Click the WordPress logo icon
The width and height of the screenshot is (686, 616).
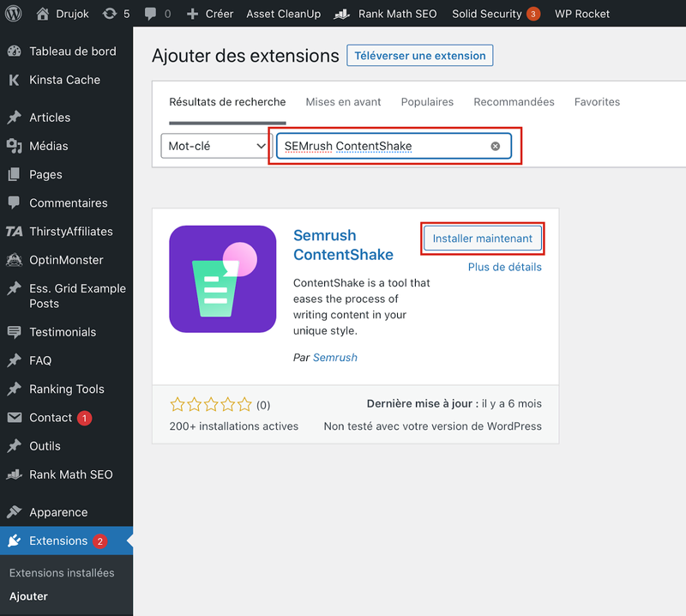(x=14, y=14)
